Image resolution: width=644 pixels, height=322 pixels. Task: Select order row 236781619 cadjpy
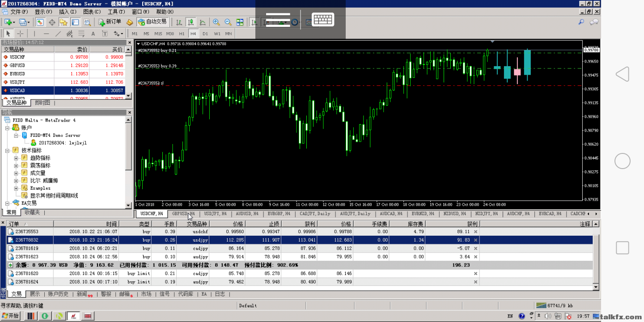tap(300, 249)
